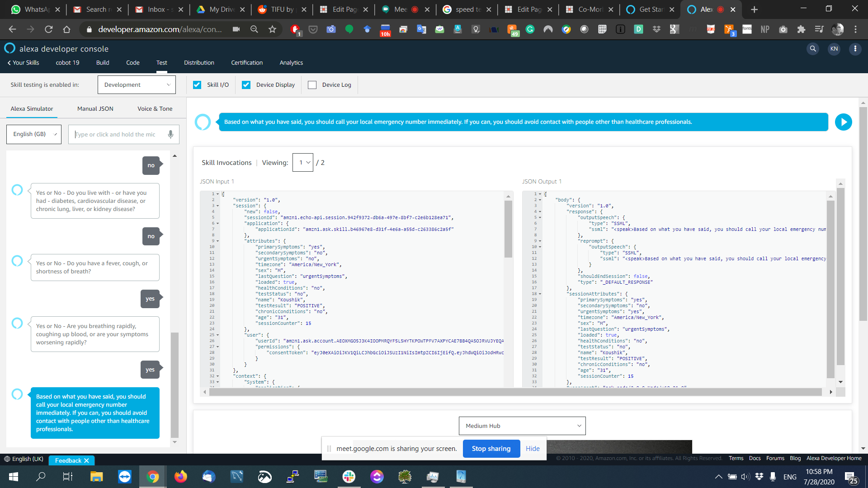Open the Development stage dropdown

(x=137, y=84)
